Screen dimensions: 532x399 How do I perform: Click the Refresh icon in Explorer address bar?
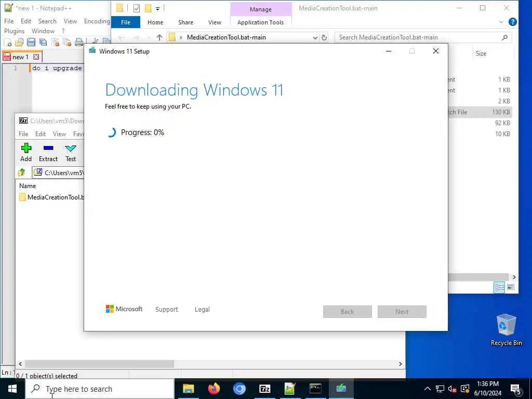pyautogui.click(x=324, y=37)
